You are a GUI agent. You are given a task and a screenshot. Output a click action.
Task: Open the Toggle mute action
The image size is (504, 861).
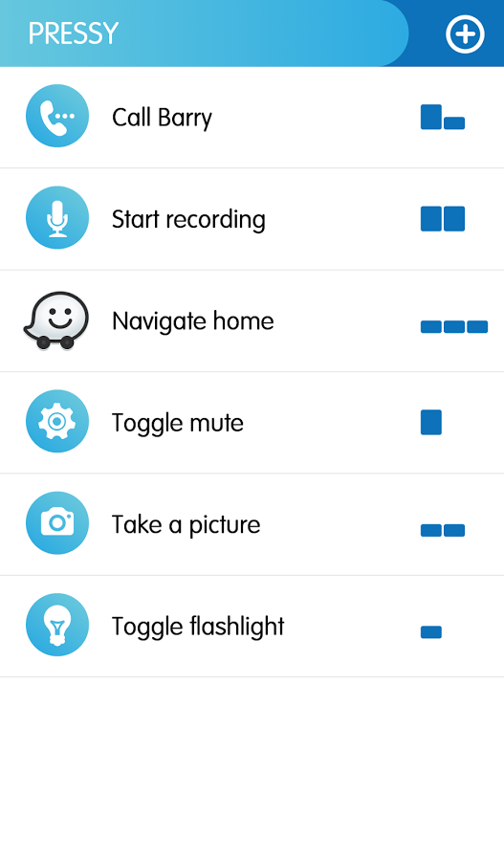(252, 423)
